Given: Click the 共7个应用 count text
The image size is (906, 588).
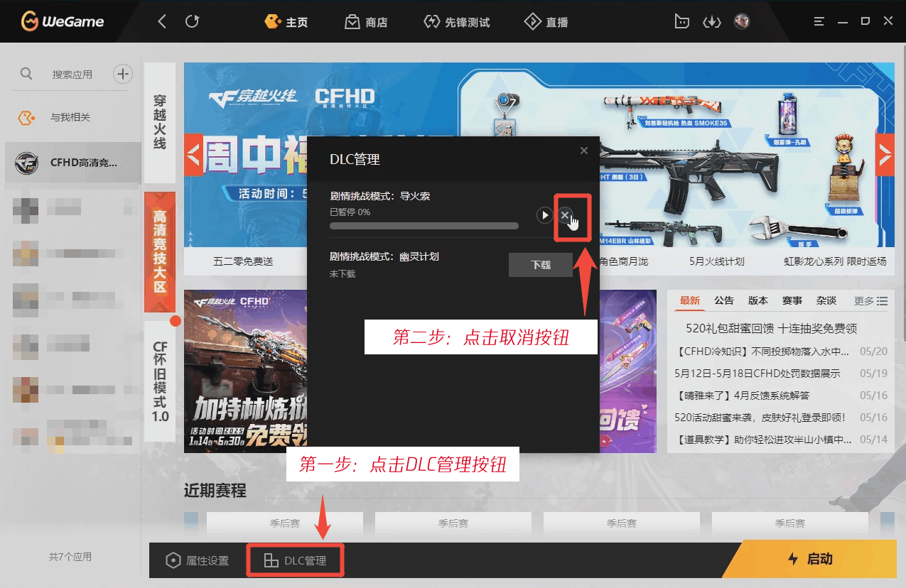Looking at the screenshot, I should pos(70,557).
